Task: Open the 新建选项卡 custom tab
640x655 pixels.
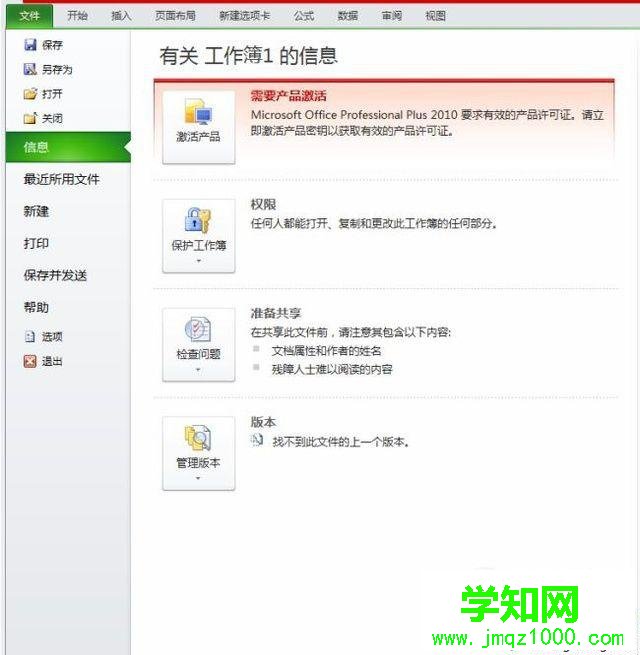Action: click(x=245, y=16)
